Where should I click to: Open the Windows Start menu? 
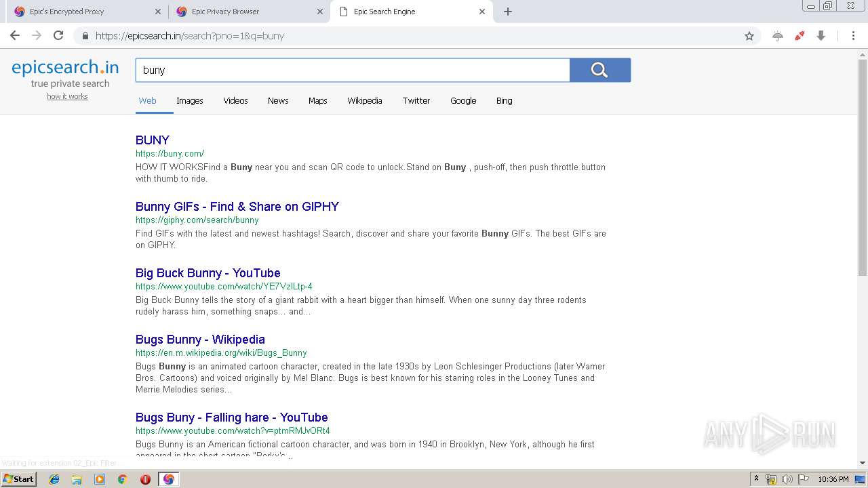(19, 479)
